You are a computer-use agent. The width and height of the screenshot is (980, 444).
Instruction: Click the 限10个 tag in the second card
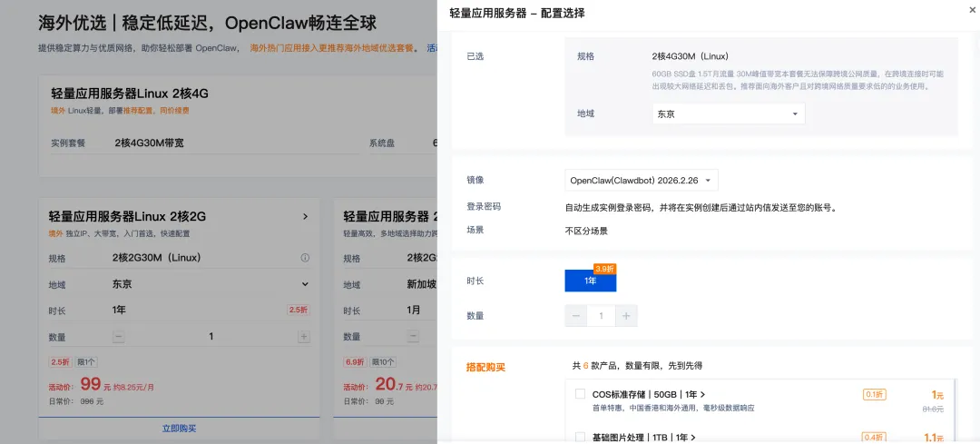pyautogui.click(x=383, y=362)
